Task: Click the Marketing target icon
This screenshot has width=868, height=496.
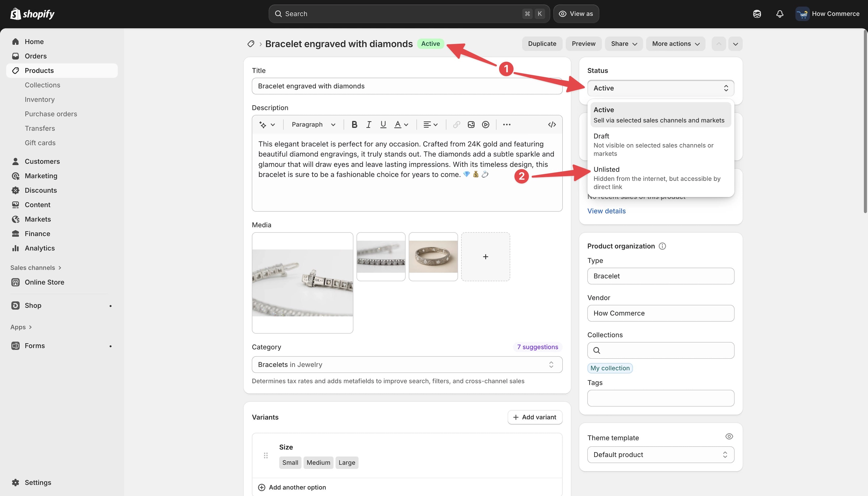Action: (x=15, y=176)
